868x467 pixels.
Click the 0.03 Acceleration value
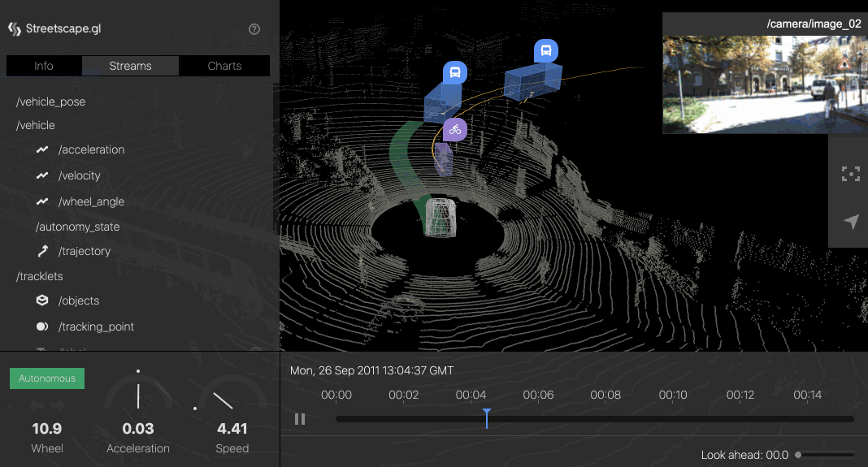138,429
